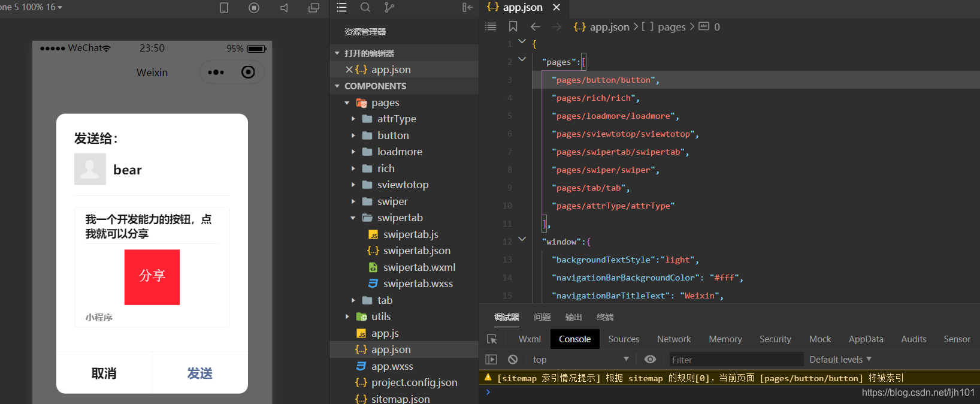Screen dimensions: 980x404
Task: Open swipertab.js file
Action: [x=410, y=234]
